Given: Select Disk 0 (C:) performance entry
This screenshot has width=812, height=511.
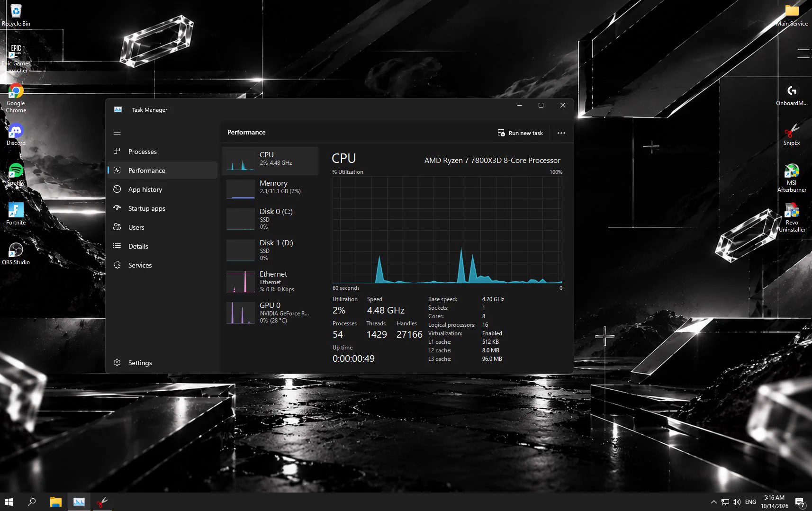Looking at the screenshot, I should [x=270, y=219].
